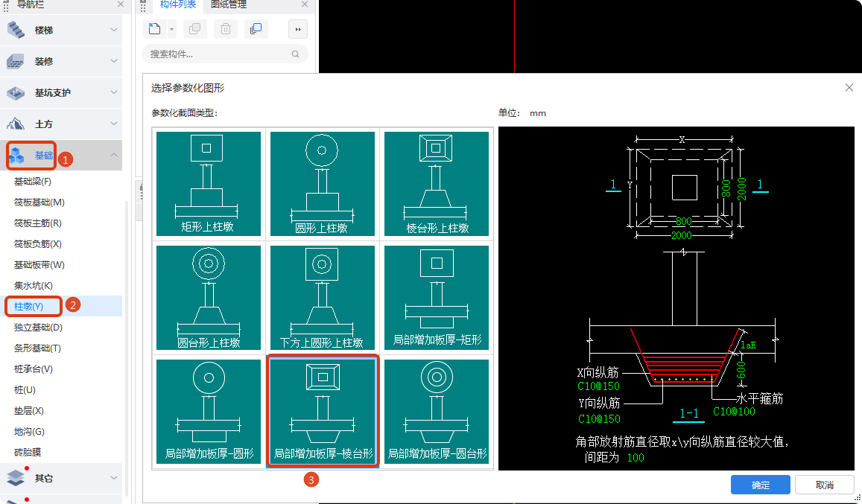Choose the 局部增加板厚-圆形 thumbnail
The width and height of the screenshot is (862, 504).
tap(209, 411)
